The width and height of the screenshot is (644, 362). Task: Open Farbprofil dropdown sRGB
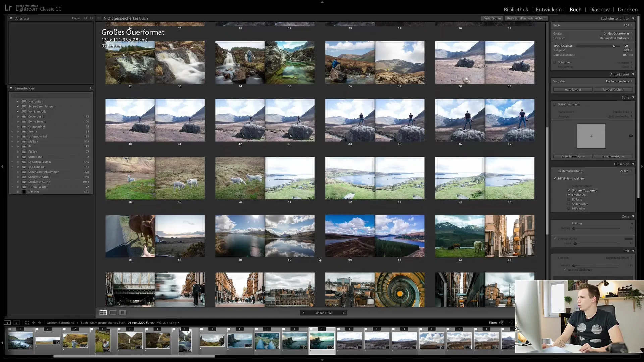(x=627, y=50)
